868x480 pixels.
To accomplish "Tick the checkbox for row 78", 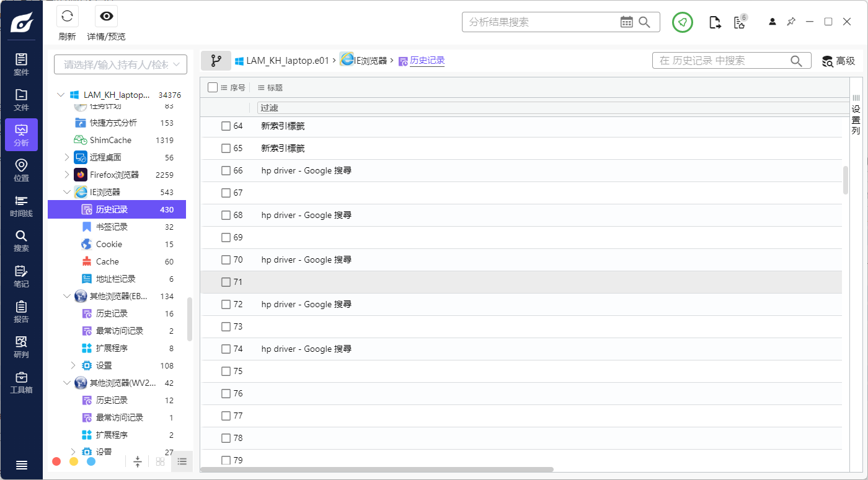I will 226,438.
